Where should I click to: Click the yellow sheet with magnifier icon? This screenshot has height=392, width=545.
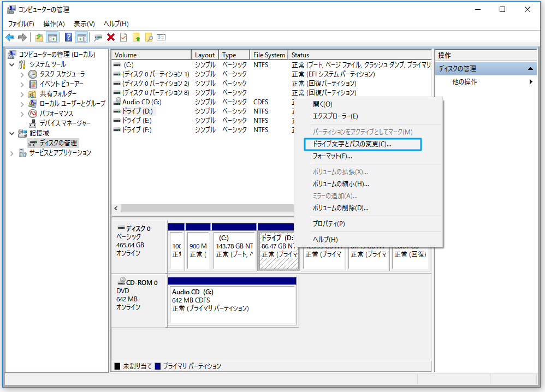pyautogui.click(x=149, y=37)
